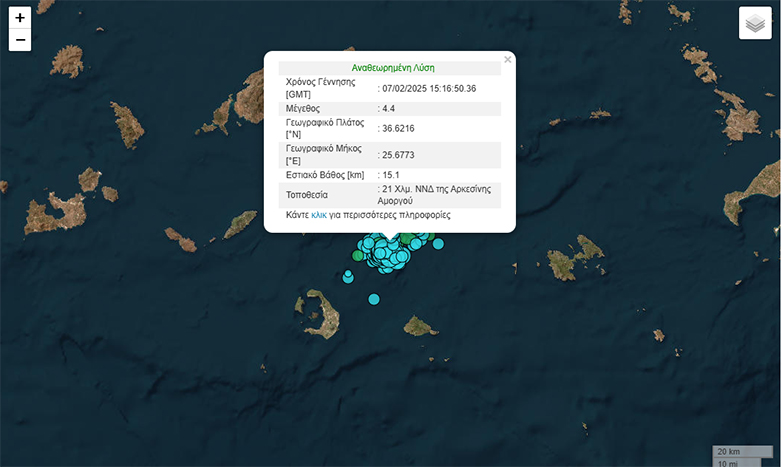Image resolution: width=782 pixels, height=467 pixels.
Task: Click Astypalaia island east of the cluster
Action: tap(575, 260)
